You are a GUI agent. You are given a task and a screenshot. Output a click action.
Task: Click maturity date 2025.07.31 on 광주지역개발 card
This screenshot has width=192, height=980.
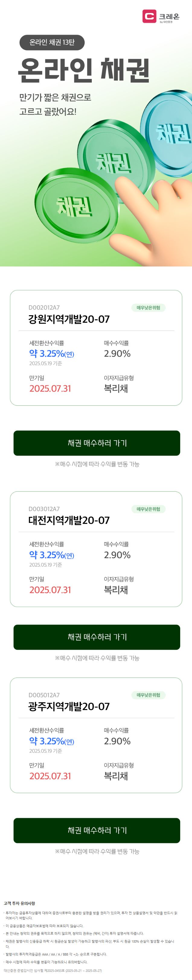pyautogui.click(x=50, y=776)
